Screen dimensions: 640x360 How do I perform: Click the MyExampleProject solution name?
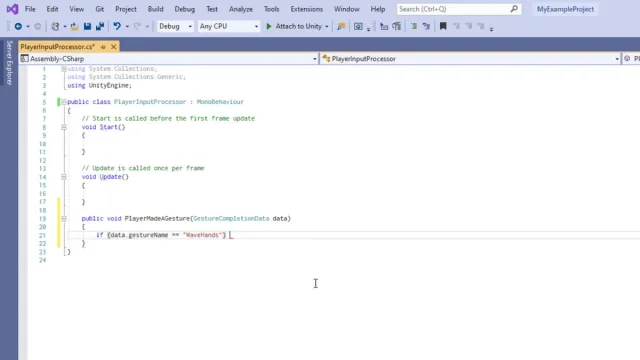[565, 9]
